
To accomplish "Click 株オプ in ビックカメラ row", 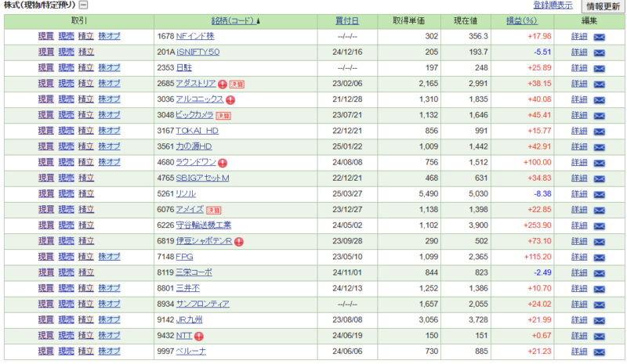I will point(109,114).
